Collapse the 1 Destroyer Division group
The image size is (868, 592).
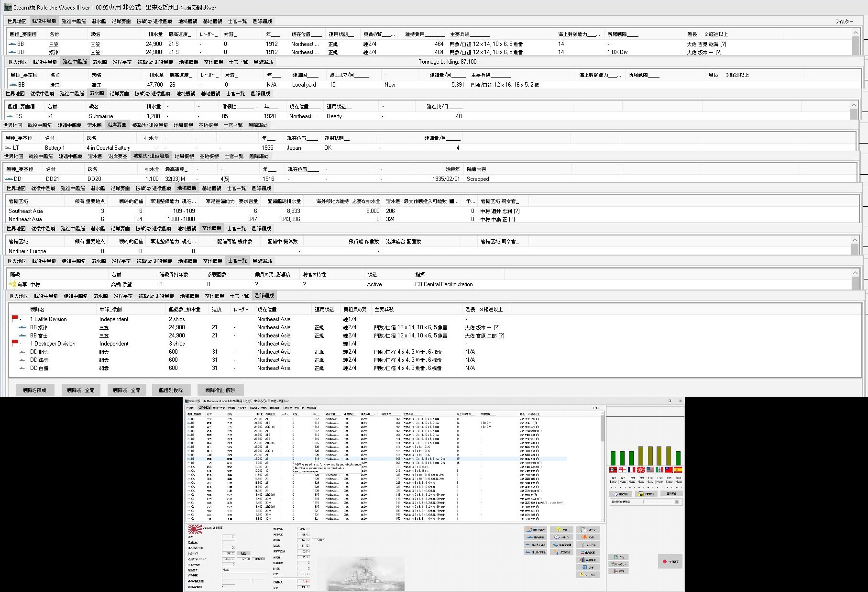21,344
